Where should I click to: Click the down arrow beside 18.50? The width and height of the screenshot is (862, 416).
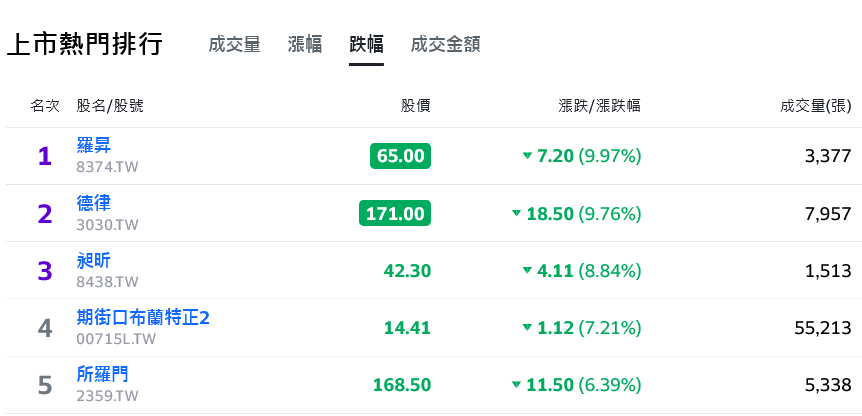coord(516,213)
